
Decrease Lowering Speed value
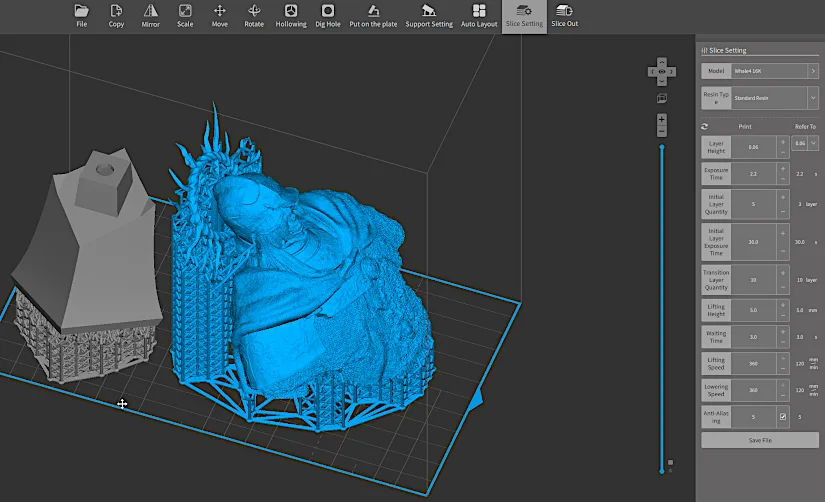click(x=783, y=396)
